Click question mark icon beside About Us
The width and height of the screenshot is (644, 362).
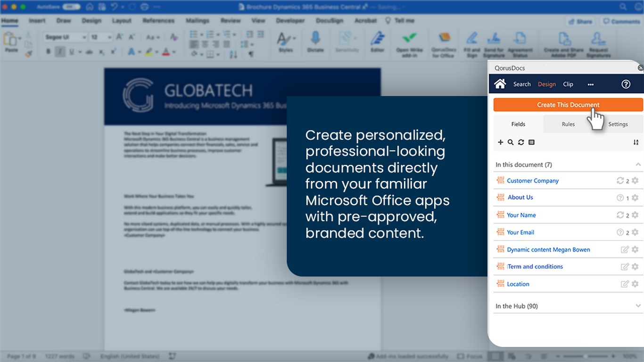[x=620, y=198]
